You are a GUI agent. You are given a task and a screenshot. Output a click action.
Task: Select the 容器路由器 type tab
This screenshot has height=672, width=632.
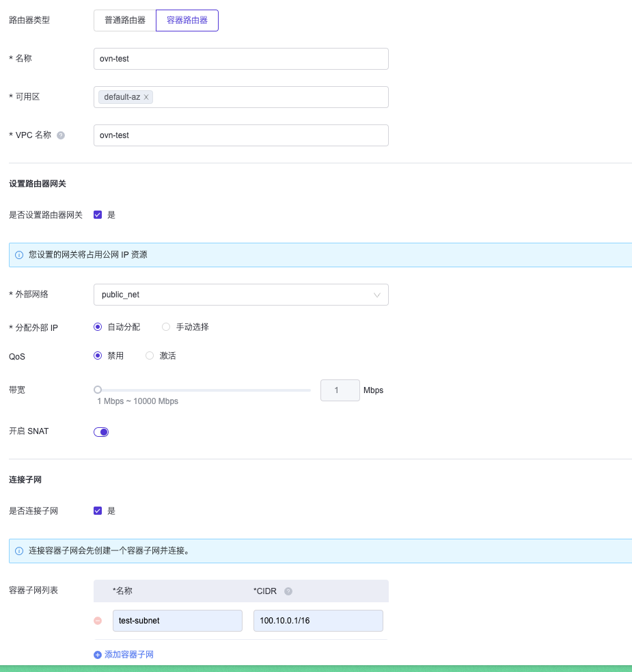pyautogui.click(x=187, y=21)
